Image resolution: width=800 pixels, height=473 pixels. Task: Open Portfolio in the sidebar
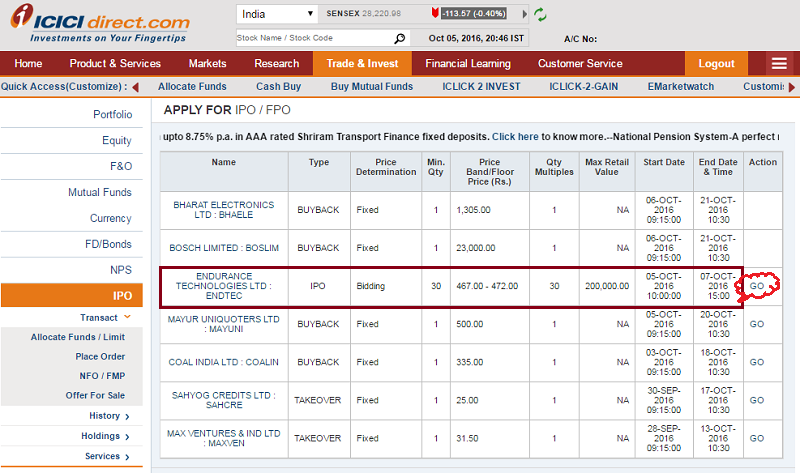(x=112, y=114)
